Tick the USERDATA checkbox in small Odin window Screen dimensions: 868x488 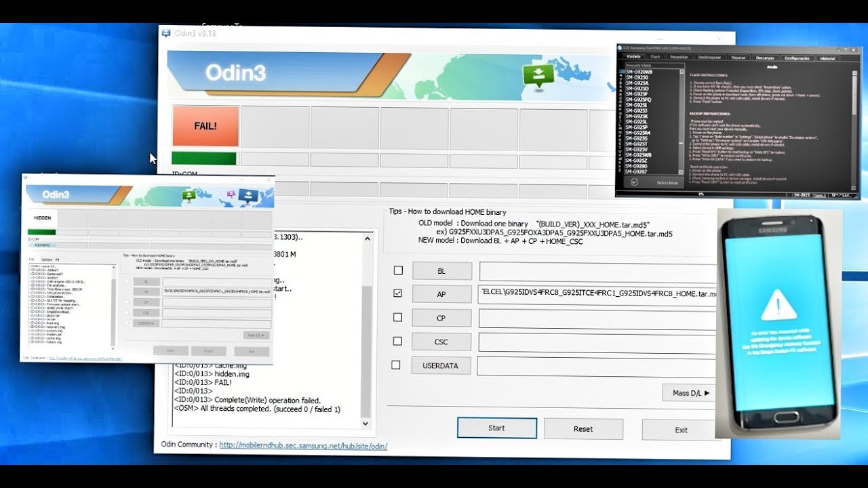[126, 323]
